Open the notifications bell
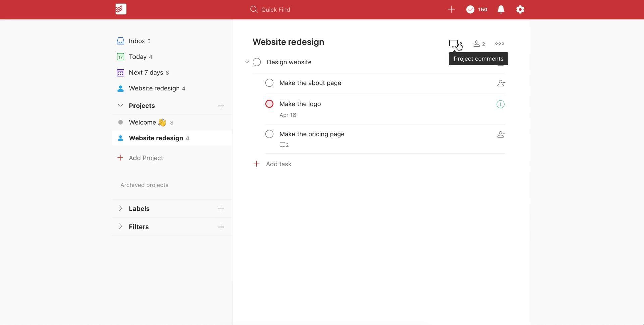 [501, 9]
